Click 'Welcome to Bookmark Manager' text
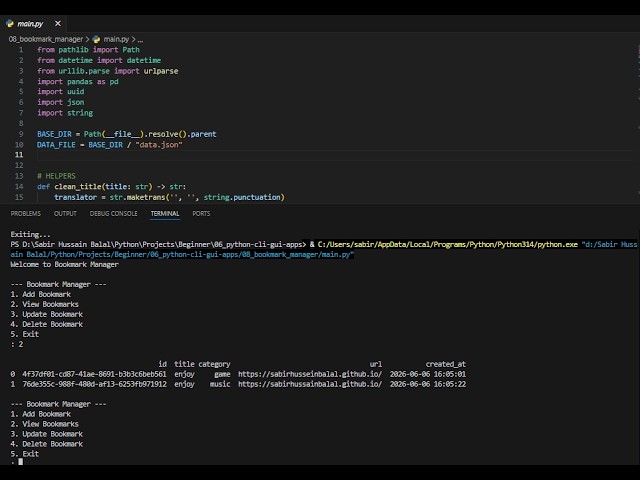Screen dimensions: 640x480 [x=64, y=264]
